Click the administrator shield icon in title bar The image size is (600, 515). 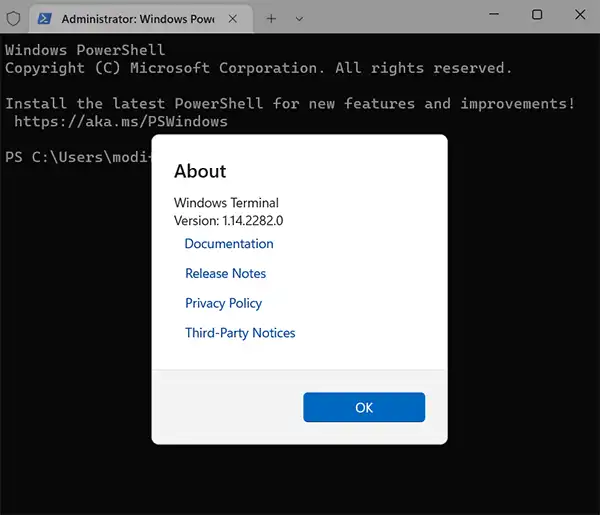pyautogui.click(x=13, y=18)
